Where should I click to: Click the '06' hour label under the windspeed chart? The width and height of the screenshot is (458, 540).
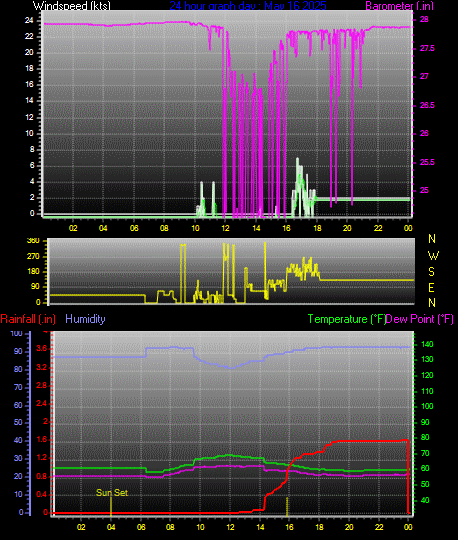pyautogui.click(x=134, y=228)
